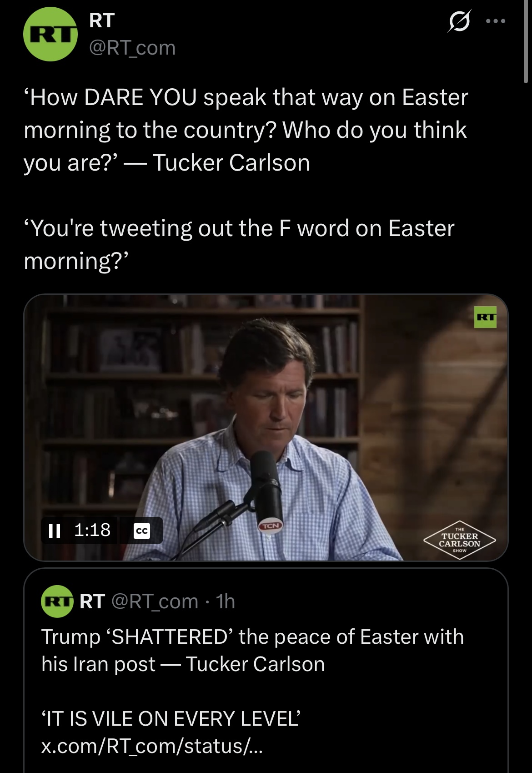This screenshot has width=532, height=773.
Task: Tap the Grok slashed-circle icon
Action: pyautogui.click(x=459, y=21)
